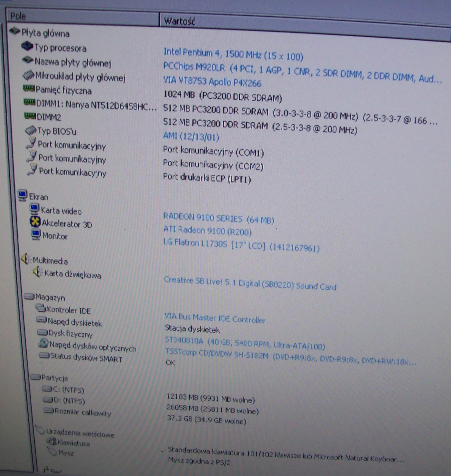Screen dimensions: 451x476
Task: Click the chip icon beside Typ procesora
Action: click(x=27, y=46)
